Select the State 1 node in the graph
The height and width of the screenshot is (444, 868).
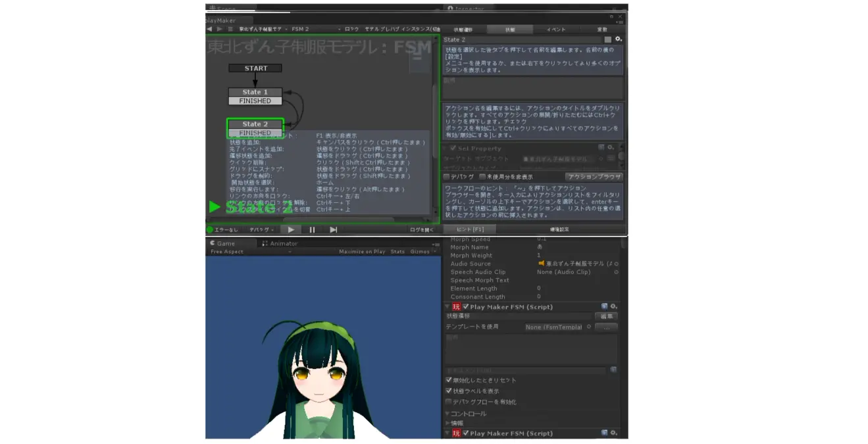point(255,92)
